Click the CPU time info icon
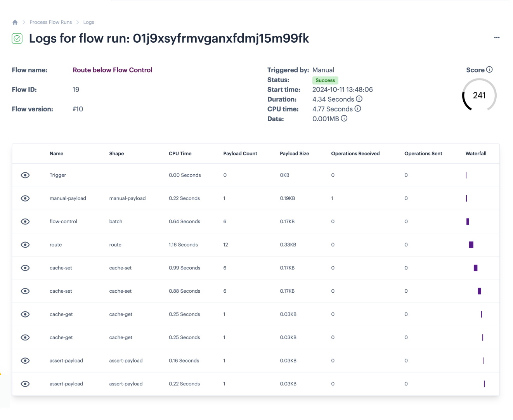The image size is (513, 420). coord(358,109)
